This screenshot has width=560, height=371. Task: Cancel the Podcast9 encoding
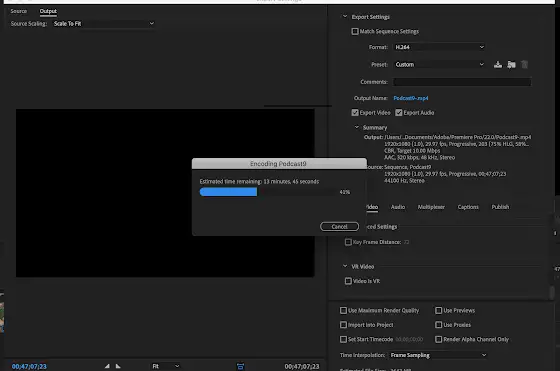point(339,226)
